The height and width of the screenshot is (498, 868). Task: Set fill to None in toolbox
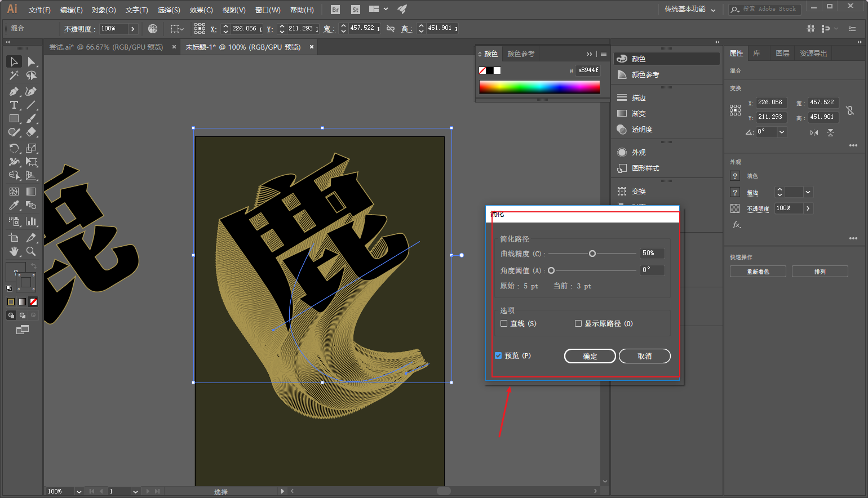click(x=33, y=302)
